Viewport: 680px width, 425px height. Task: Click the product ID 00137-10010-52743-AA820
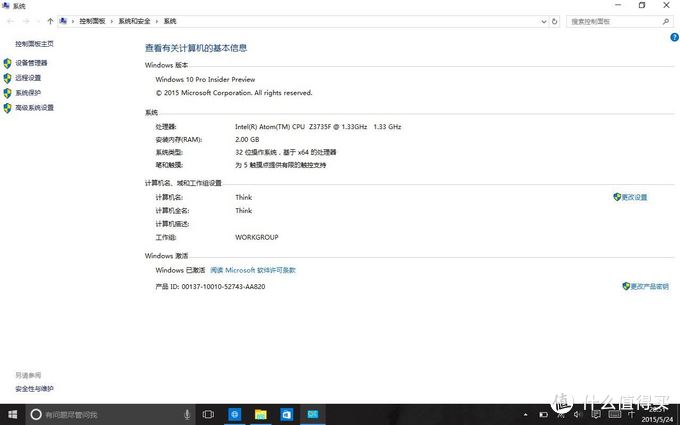click(x=223, y=286)
